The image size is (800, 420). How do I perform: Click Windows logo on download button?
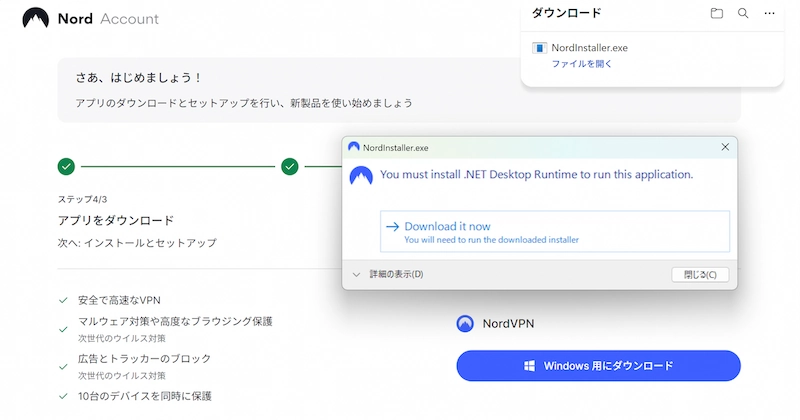(x=530, y=366)
